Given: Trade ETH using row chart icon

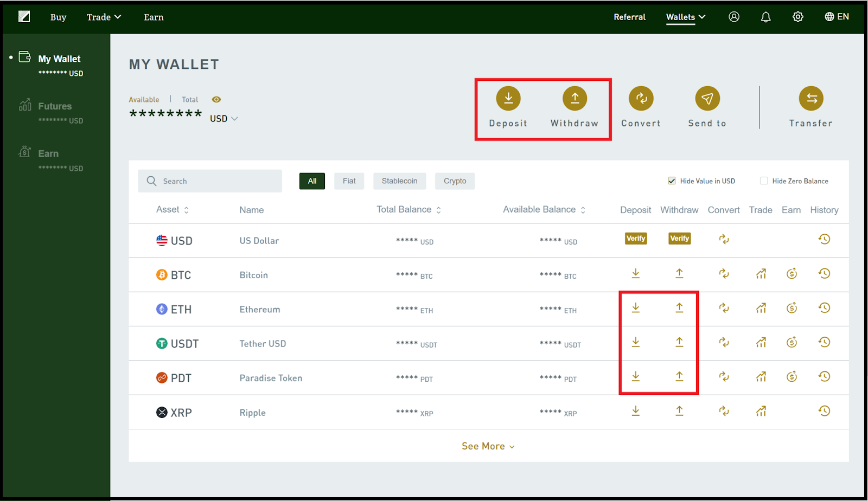Looking at the screenshot, I should [x=761, y=308].
